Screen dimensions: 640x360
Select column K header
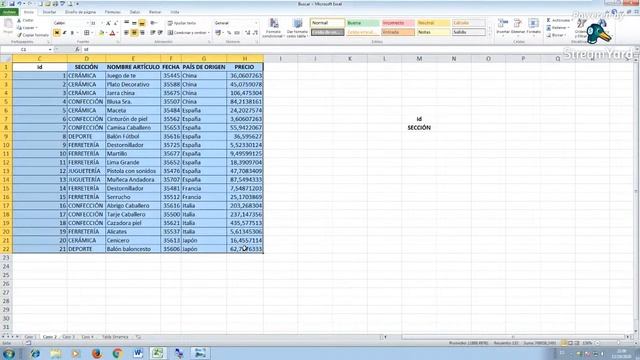pyautogui.click(x=350, y=59)
